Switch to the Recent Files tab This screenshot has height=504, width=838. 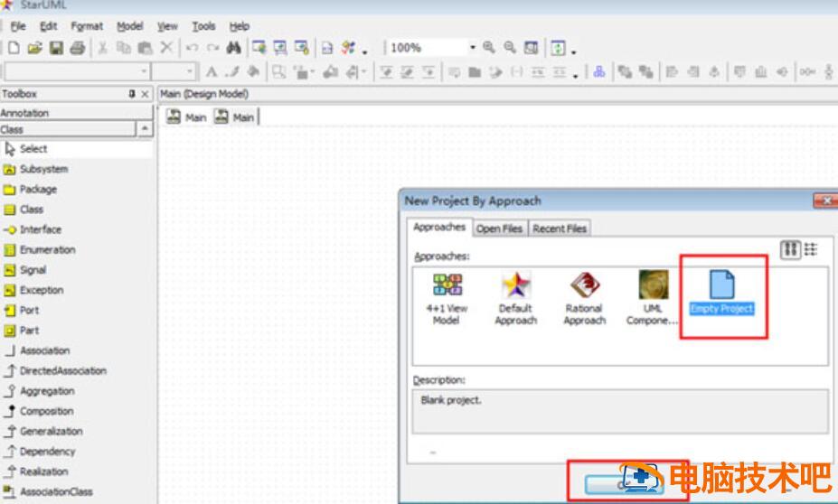(560, 229)
